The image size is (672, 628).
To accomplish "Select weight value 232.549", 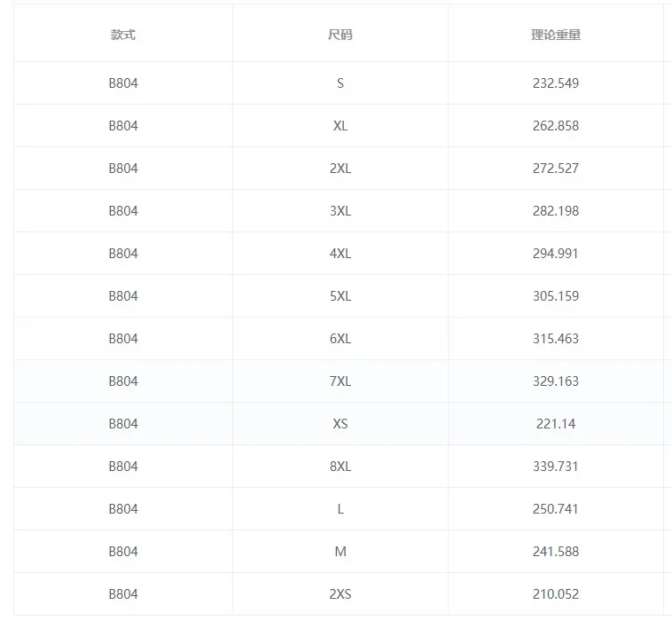I will pos(556,83).
